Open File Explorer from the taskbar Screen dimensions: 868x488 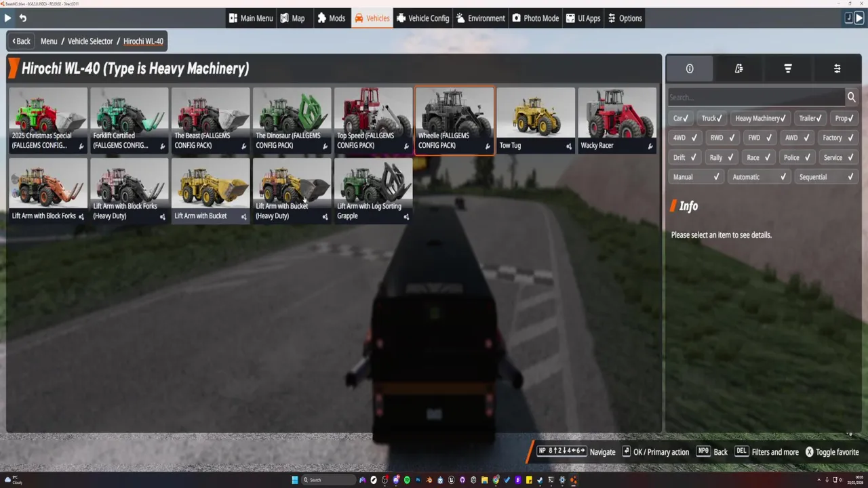(485, 480)
